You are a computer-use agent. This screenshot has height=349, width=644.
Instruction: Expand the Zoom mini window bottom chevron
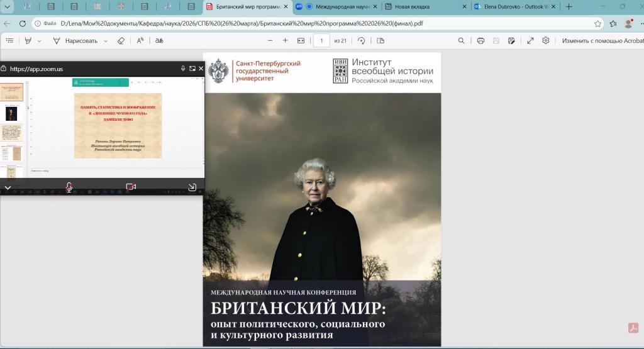point(8,187)
